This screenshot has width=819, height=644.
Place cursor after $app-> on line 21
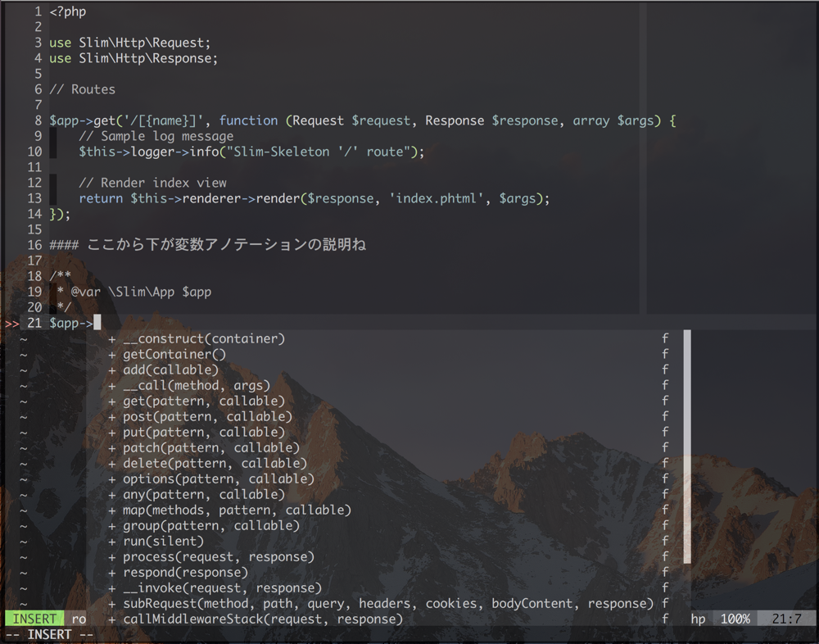tap(97, 323)
